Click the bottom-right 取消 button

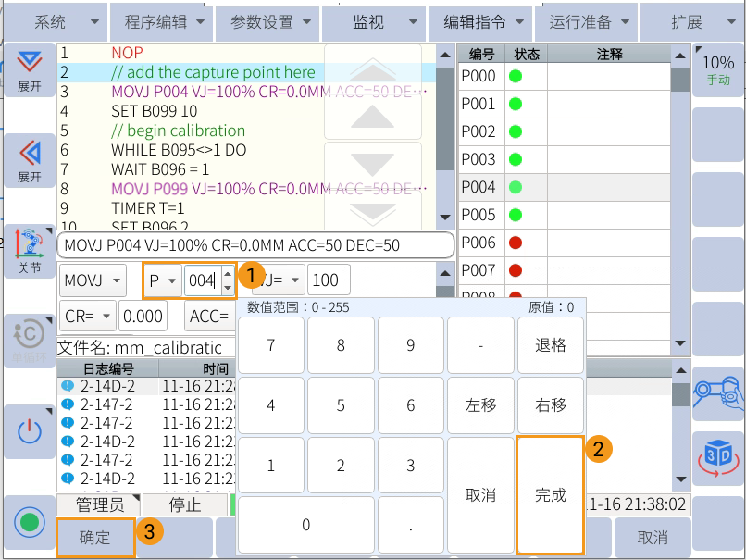click(653, 538)
